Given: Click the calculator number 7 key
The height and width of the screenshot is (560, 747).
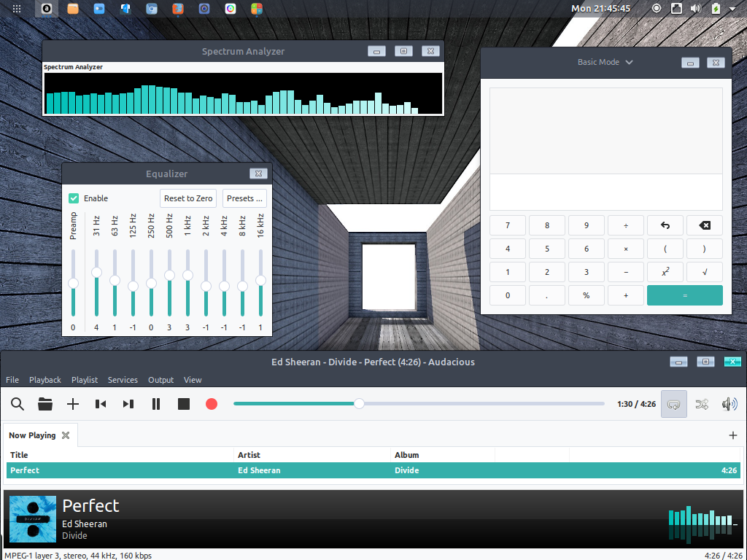Looking at the screenshot, I should tap(508, 225).
